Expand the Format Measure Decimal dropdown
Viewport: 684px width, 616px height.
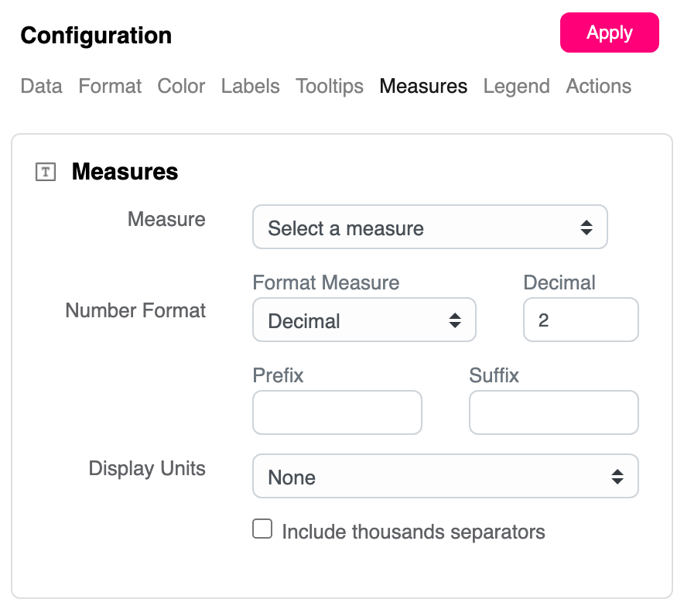[364, 320]
